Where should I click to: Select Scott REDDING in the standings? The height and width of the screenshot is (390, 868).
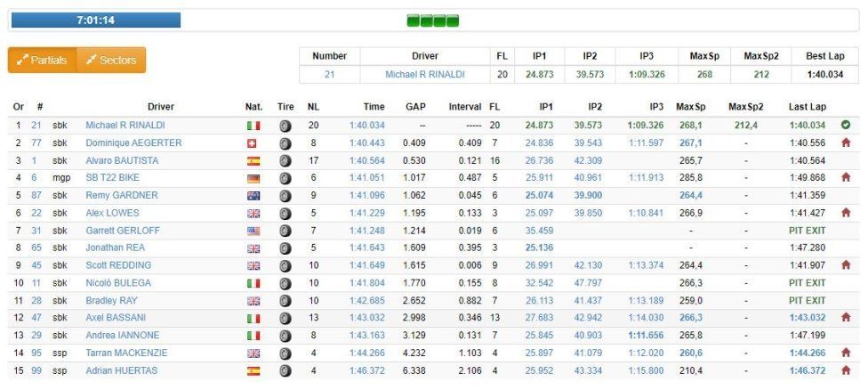[118, 265]
